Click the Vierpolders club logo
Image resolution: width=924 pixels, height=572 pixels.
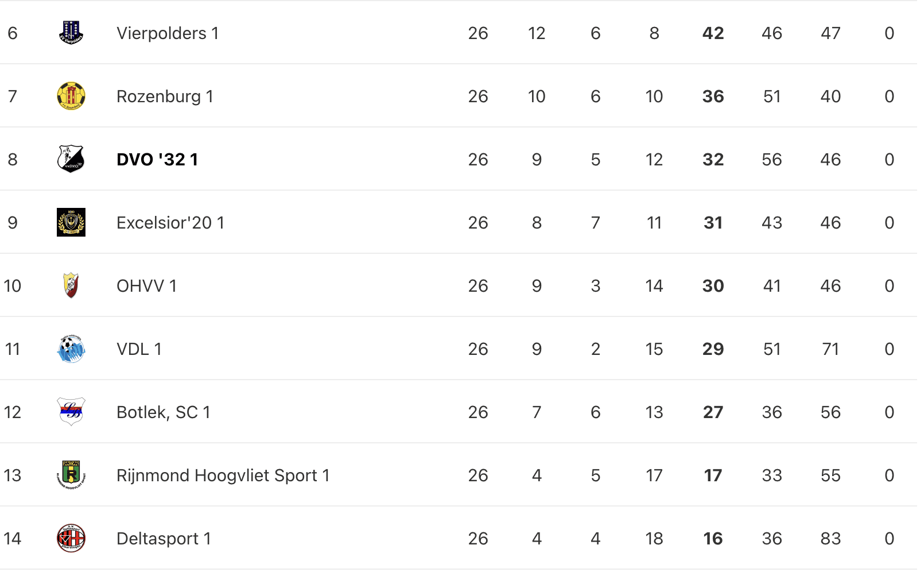pyautogui.click(x=71, y=33)
